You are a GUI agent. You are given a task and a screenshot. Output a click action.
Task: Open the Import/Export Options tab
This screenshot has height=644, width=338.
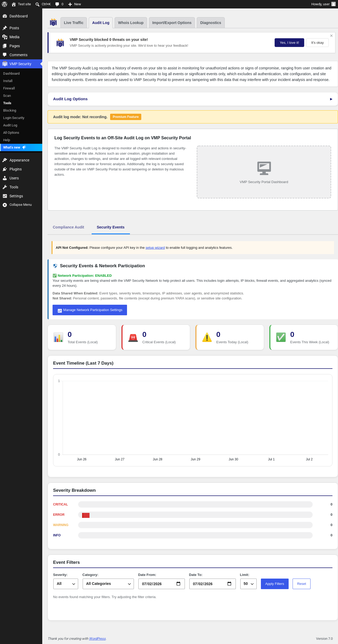point(172,23)
